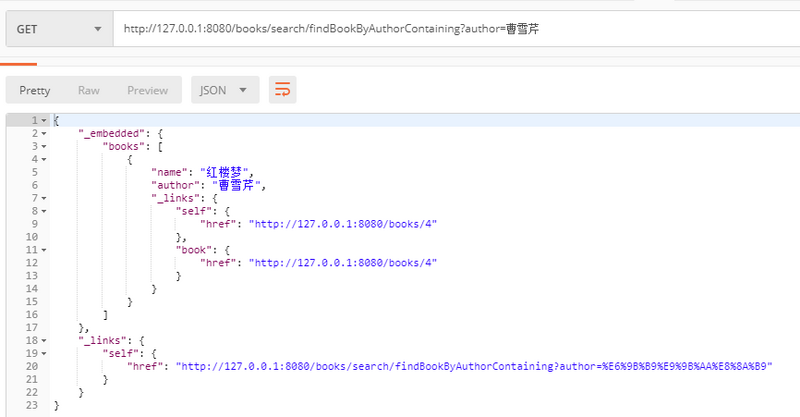Viewport: 800px width, 417px height.
Task: Collapse "books" array fold arrow at line 3
Action: (x=44, y=146)
